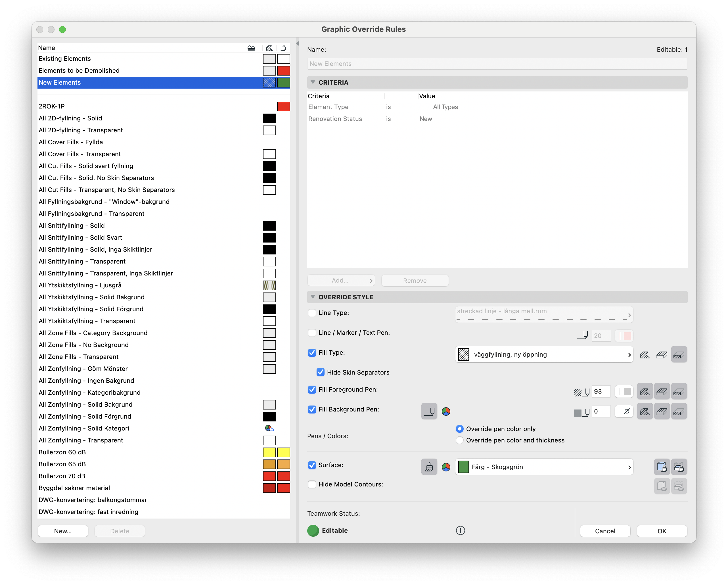Click the paintbrush surface override button
Viewport: 728px width, 585px height.
pos(429,467)
